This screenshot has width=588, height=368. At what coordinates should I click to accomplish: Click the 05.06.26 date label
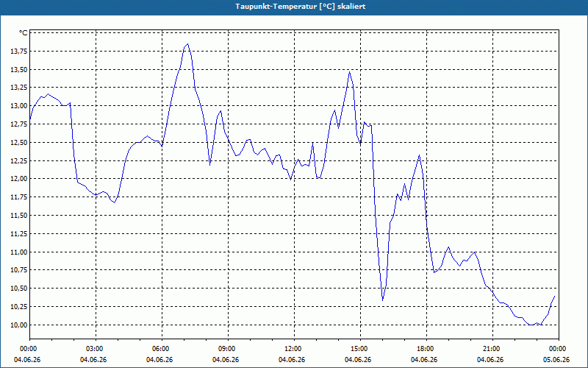click(557, 360)
